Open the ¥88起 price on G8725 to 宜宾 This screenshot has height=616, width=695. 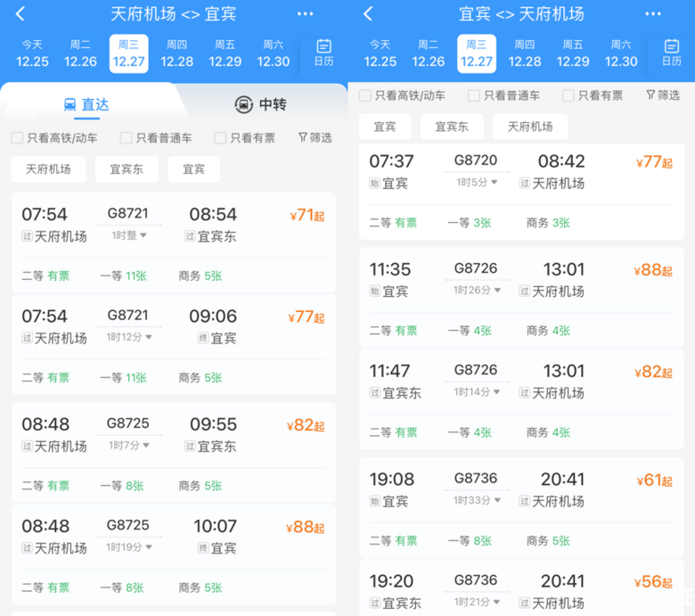[306, 528]
